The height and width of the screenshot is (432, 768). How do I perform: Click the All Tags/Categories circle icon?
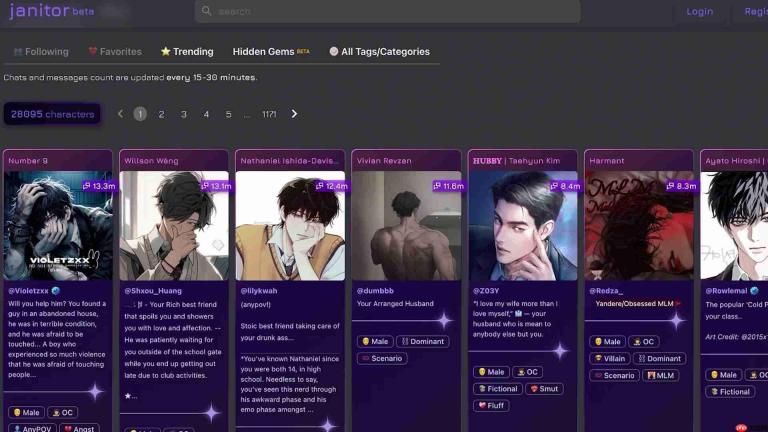334,51
